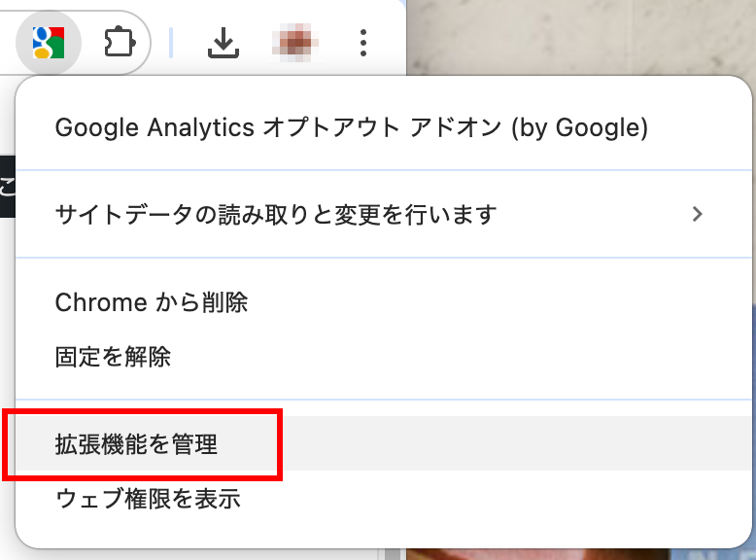Expand the サイトデータの読み取りと変更を行います submenu

[276, 214]
